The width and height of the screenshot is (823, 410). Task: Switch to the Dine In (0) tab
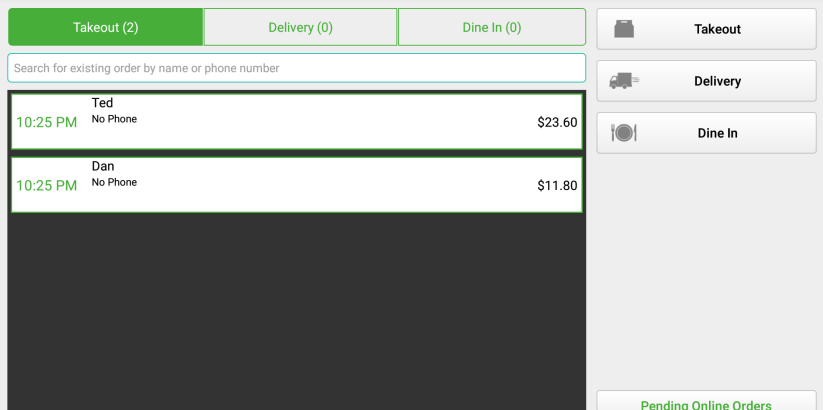coord(491,27)
